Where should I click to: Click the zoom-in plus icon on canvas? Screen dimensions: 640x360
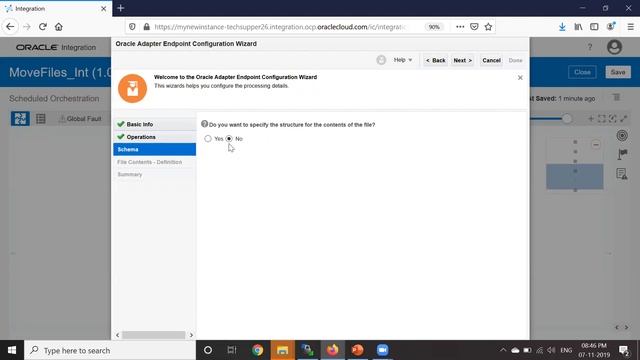(x=591, y=119)
